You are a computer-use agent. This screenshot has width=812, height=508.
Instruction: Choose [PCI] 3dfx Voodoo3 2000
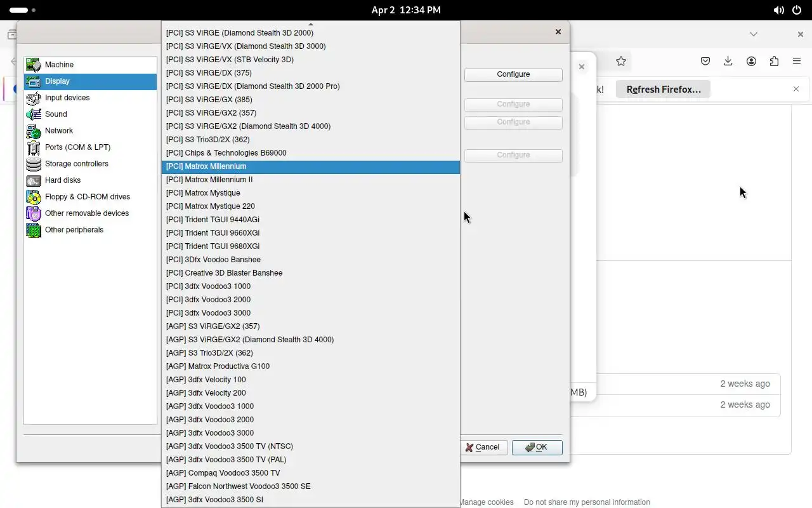311,300
